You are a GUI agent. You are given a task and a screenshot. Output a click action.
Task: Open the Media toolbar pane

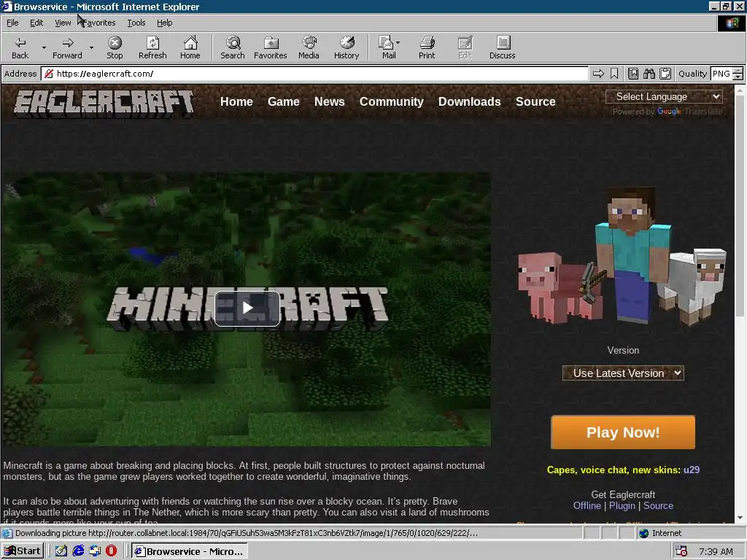pos(309,47)
